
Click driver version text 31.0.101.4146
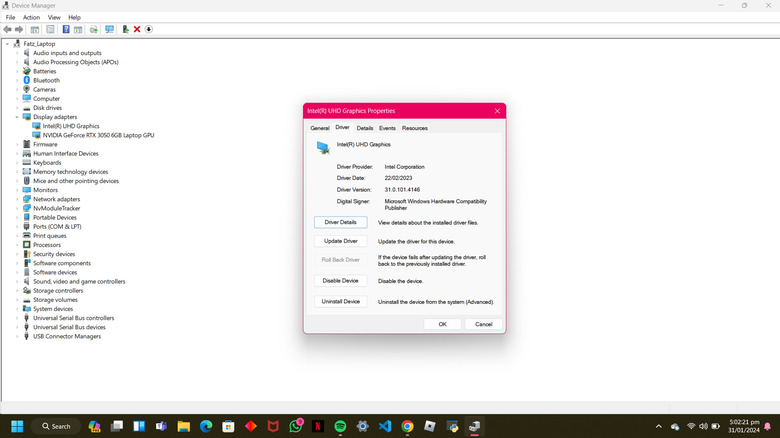pos(402,190)
